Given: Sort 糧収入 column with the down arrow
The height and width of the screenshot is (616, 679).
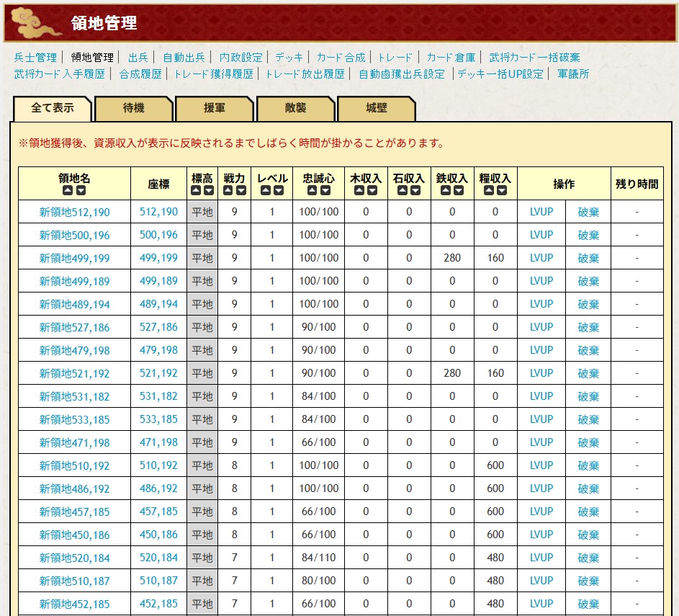Looking at the screenshot, I should 502,191.
